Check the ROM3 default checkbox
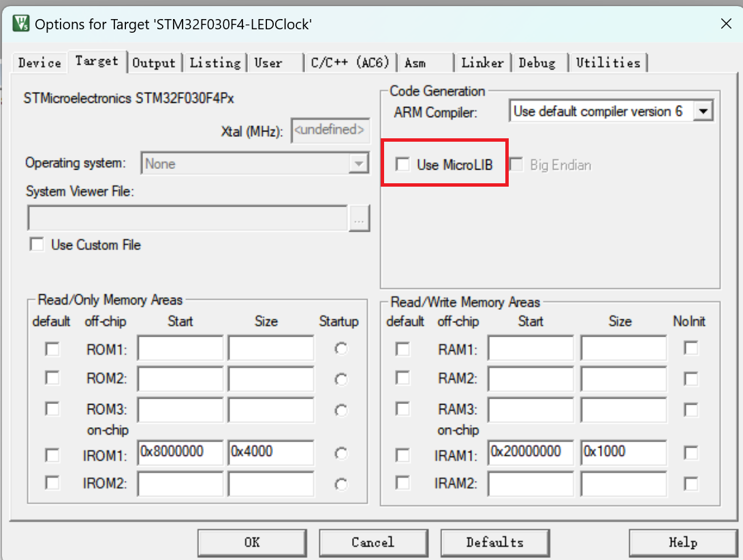This screenshot has height=560, width=743. click(x=52, y=408)
